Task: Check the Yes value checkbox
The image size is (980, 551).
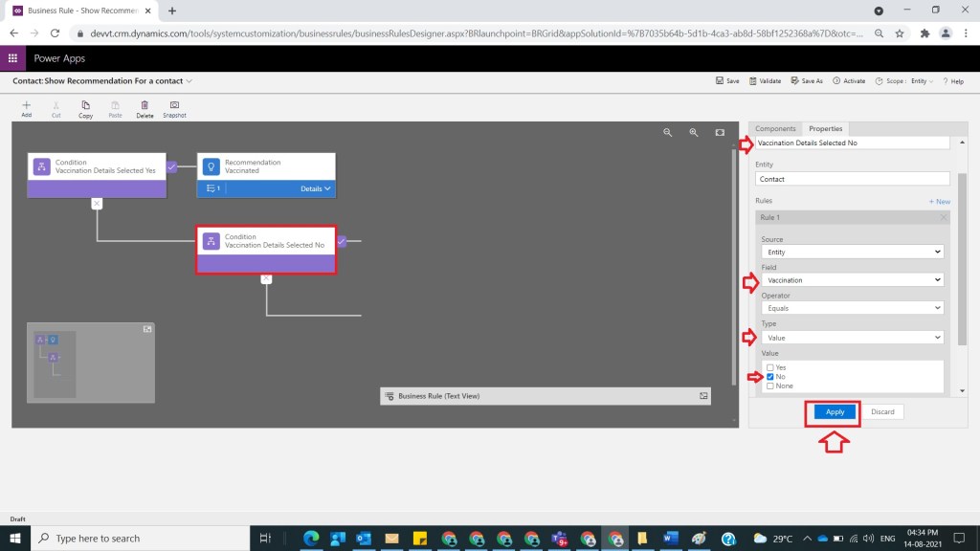Action: (770, 367)
